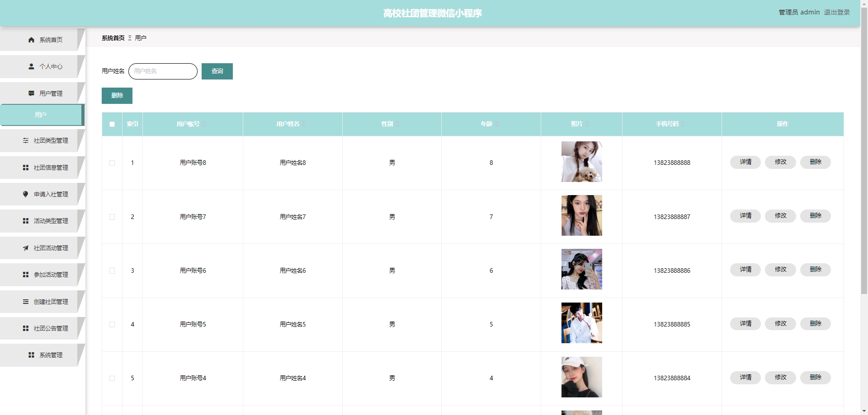The image size is (868, 415).
Task: View 详情 for 用户账号7
Action: (x=745, y=216)
